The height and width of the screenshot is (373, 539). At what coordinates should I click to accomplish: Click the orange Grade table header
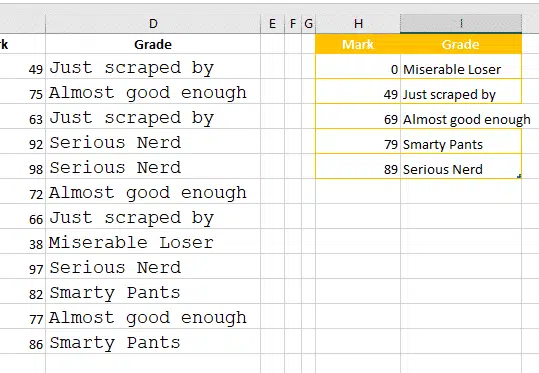tap(461, 44)
